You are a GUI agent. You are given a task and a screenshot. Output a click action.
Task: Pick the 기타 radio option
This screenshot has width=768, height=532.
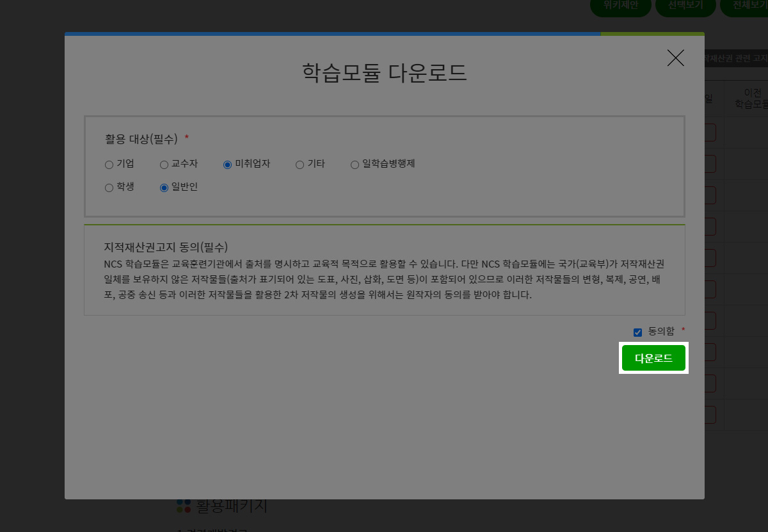click(x=300, y=165)
